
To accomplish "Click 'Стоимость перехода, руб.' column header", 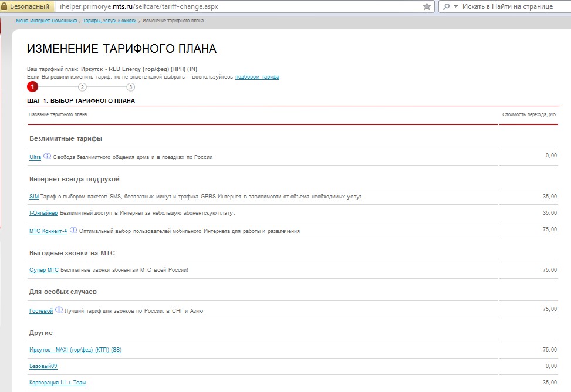I will pos(529,114).
